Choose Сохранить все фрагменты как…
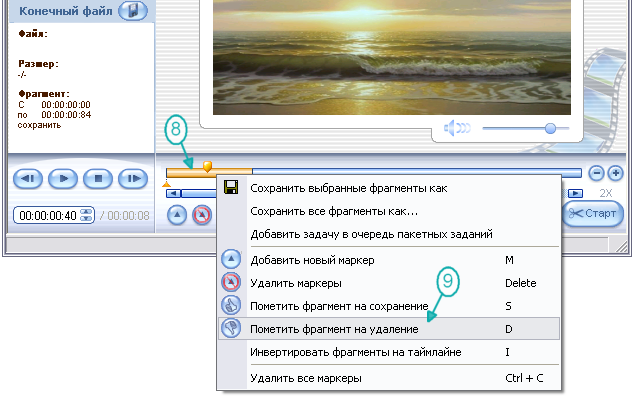 pos(334,211)
